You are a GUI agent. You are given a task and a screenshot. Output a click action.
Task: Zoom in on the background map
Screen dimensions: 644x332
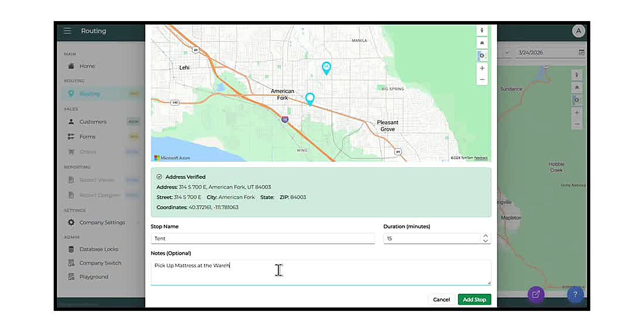(577, 112)
